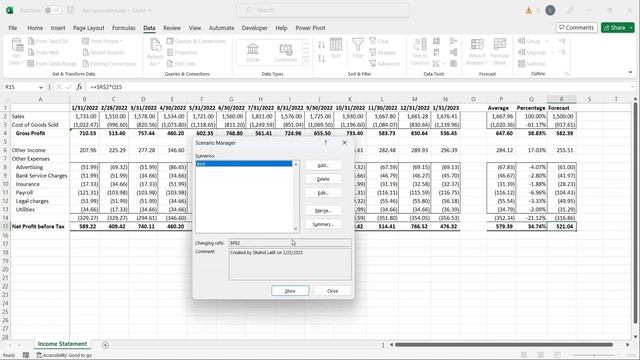Expand the formula bar
The image size is (640, 360).
[x=633, y=87]
